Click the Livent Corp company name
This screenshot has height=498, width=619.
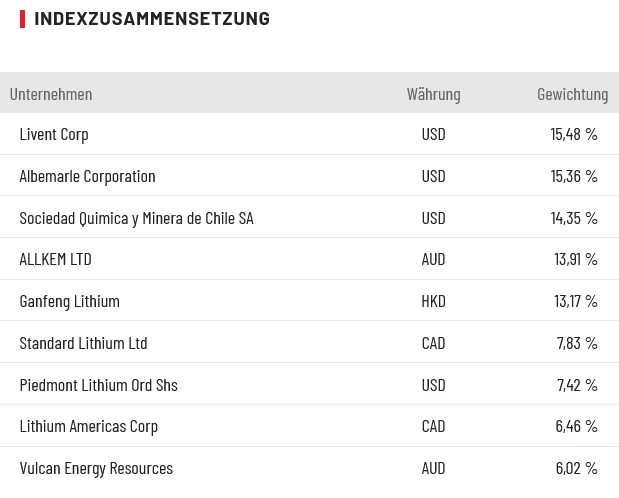click(x=54, y=134)
